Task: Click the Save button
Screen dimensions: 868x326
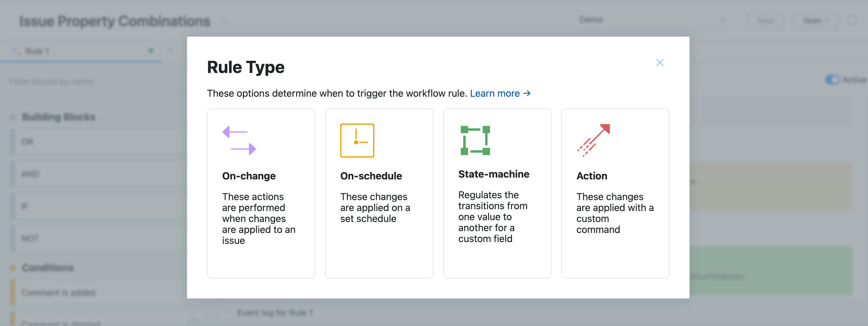Action: 765,20
